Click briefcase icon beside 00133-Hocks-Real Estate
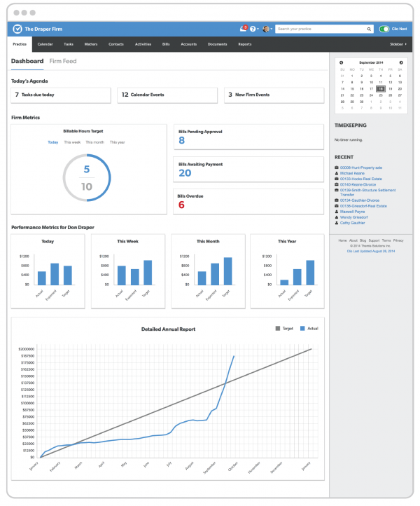 click(337, 179)
